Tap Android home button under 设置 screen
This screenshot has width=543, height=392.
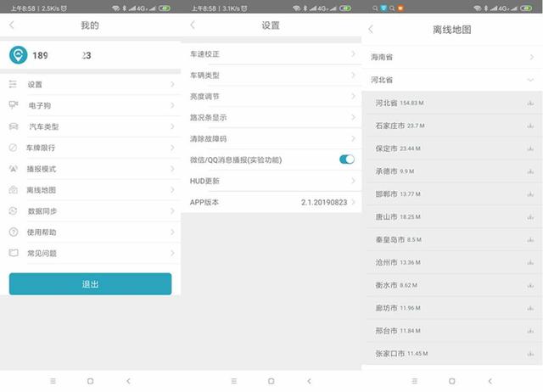tap(271, 381)
